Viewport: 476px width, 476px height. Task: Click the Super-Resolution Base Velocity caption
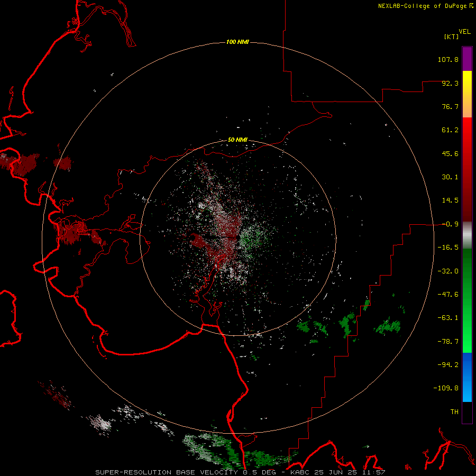(x=240, y=472)
